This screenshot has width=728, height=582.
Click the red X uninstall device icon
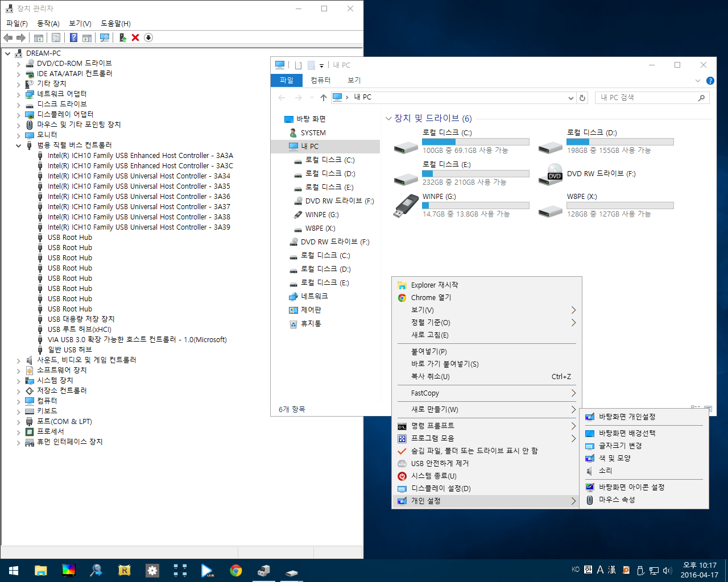(x=135, y=38)
